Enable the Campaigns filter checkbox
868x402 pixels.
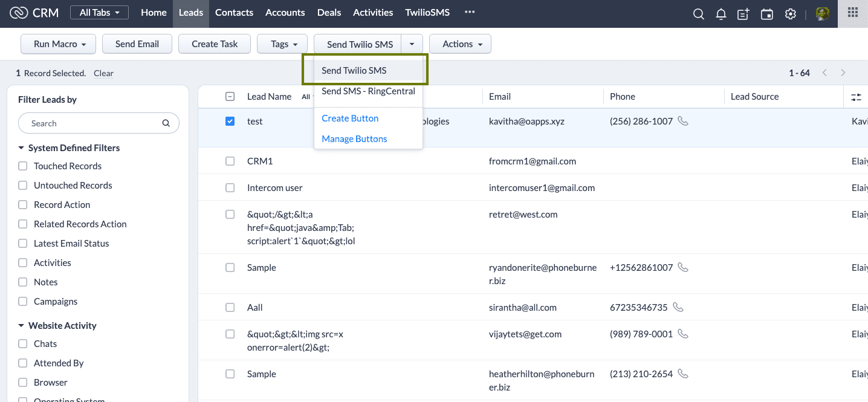(x=23, y=301)
